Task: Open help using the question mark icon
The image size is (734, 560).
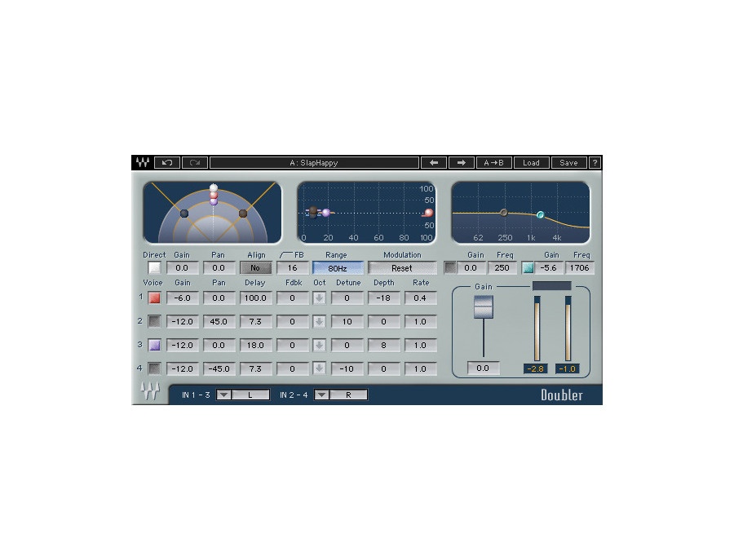Action: click(595, 162)
